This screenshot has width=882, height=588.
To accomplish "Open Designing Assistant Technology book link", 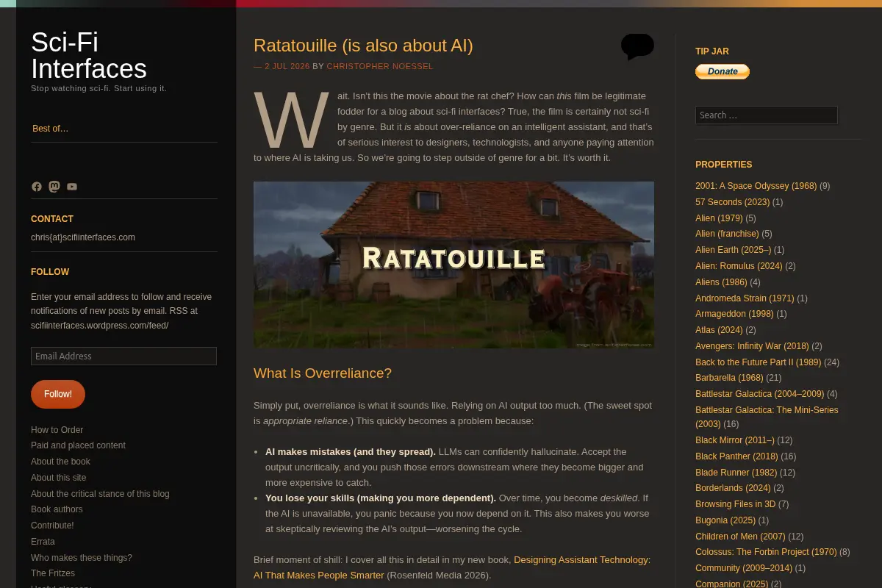I will 452,567.
